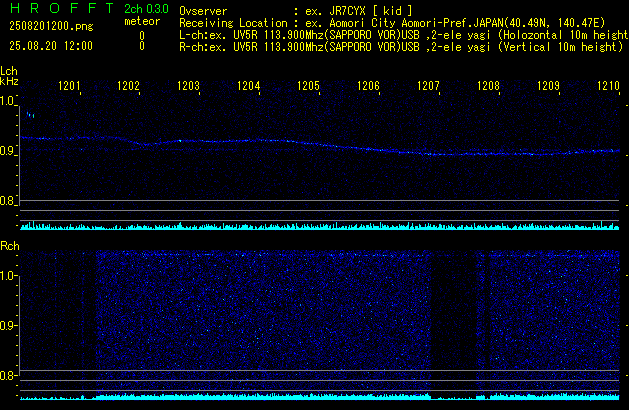
Task: Click the L-ch receiver description line
Action: tap(404, 35)
